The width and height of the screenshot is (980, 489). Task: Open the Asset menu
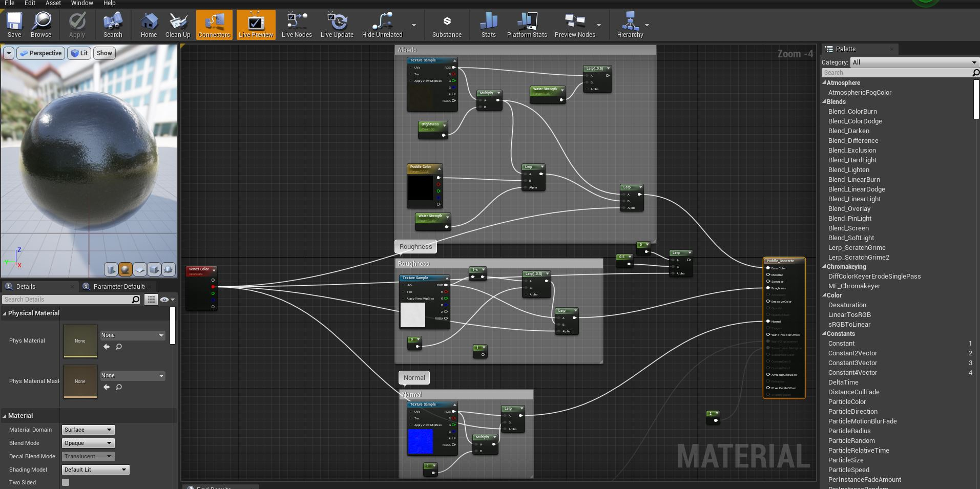[53, 3]
